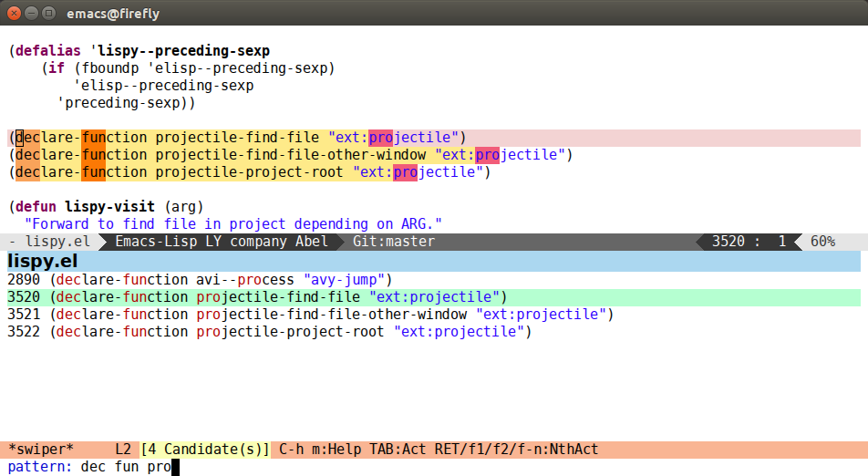This screenshot has width=868, height=476.
Task: Click the *swiper* buffer name in helm mode line
Action: click(x=41, y=449)
